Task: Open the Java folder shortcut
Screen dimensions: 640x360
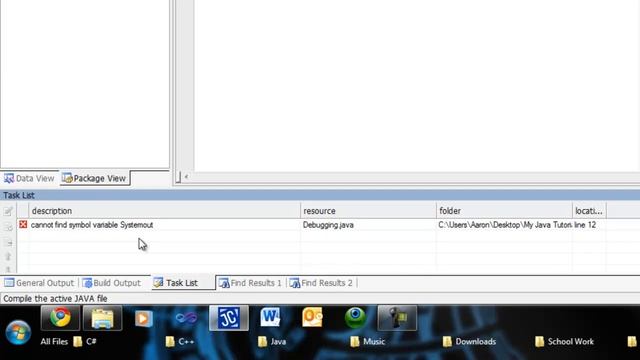Action: coord(272,342)
